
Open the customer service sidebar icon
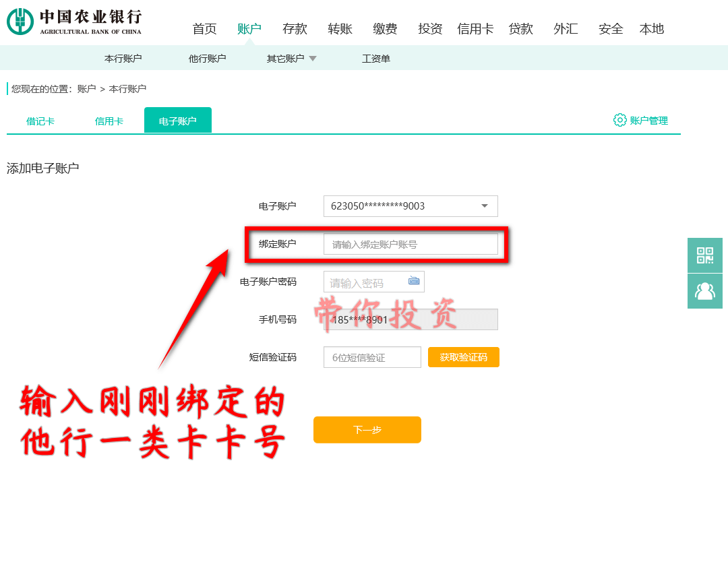point(705,291)
